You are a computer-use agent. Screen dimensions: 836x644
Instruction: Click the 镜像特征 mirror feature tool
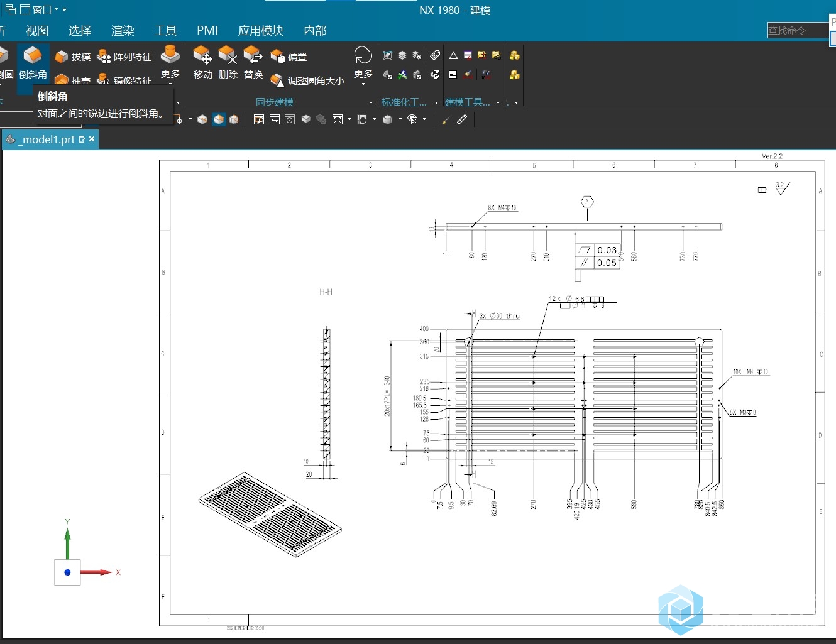(124, 80)
